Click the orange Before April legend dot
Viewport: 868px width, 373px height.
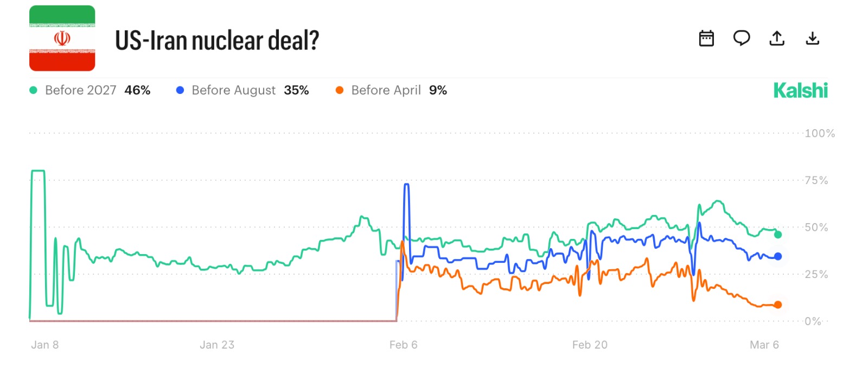click(340, 90)
